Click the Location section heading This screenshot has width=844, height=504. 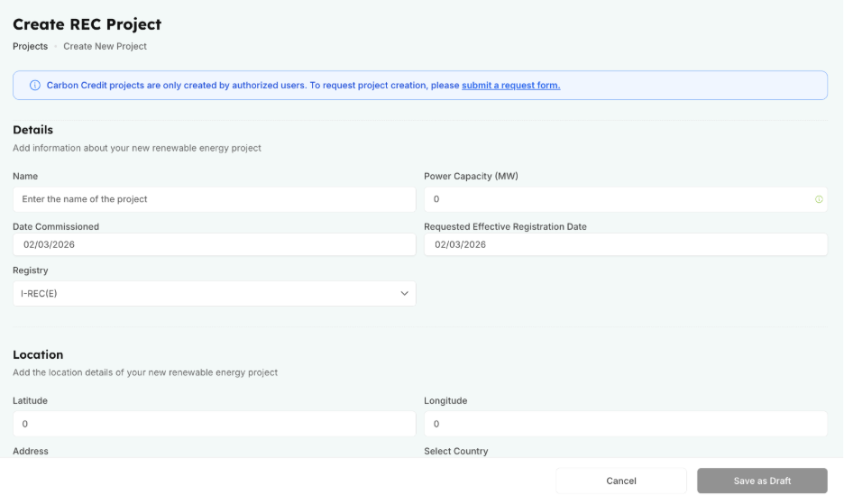point(38,354)
